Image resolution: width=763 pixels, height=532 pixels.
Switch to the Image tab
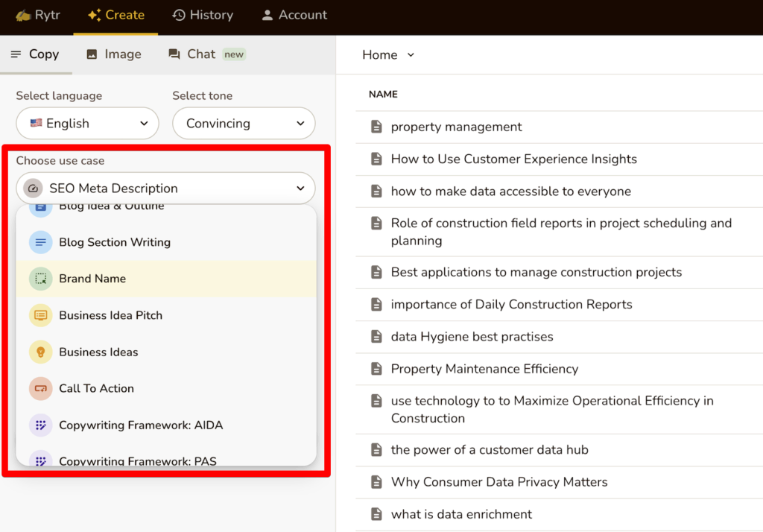(114, 54)
